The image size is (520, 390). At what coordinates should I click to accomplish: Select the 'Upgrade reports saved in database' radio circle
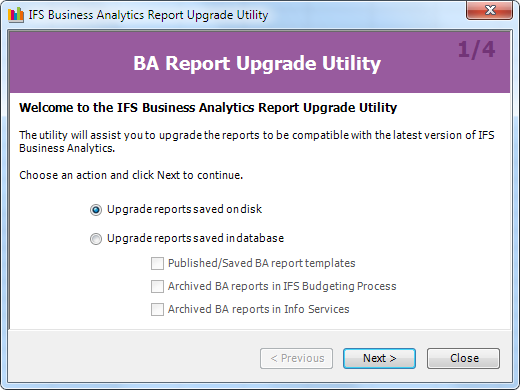click(x=96, y=239)
